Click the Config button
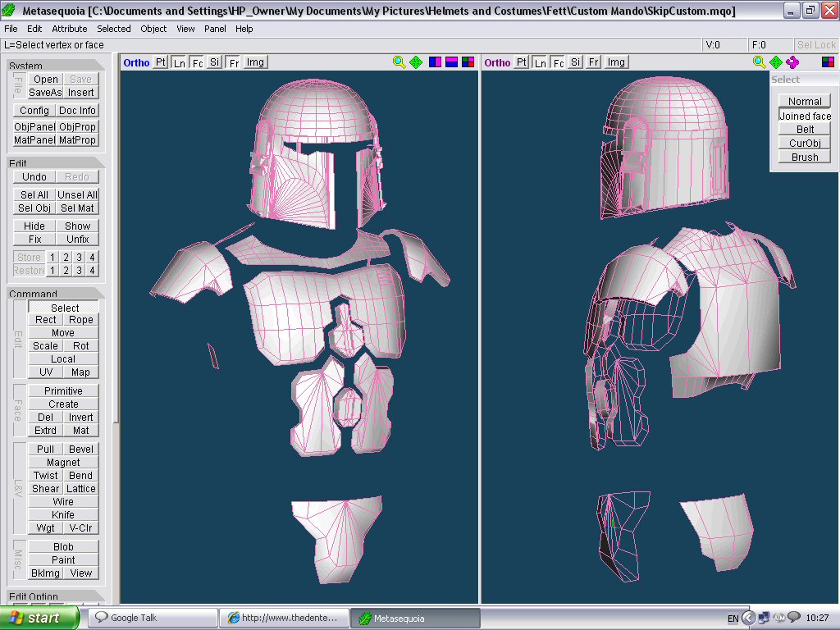 (x=34, y=111)
